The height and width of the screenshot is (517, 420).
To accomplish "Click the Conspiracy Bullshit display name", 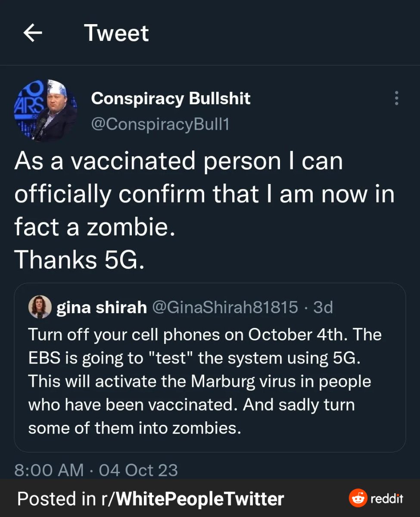I will (171, 99).
